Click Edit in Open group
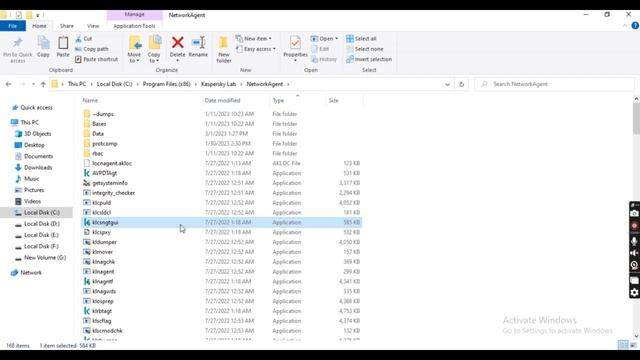Image resolution: width=640 pixels, height=360 pixels. [320, 49]
